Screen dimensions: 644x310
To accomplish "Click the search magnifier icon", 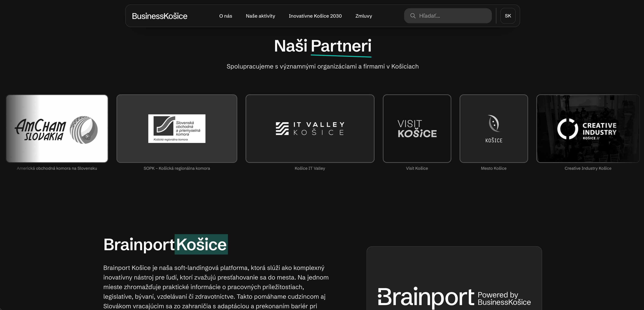I will point(413,16).
